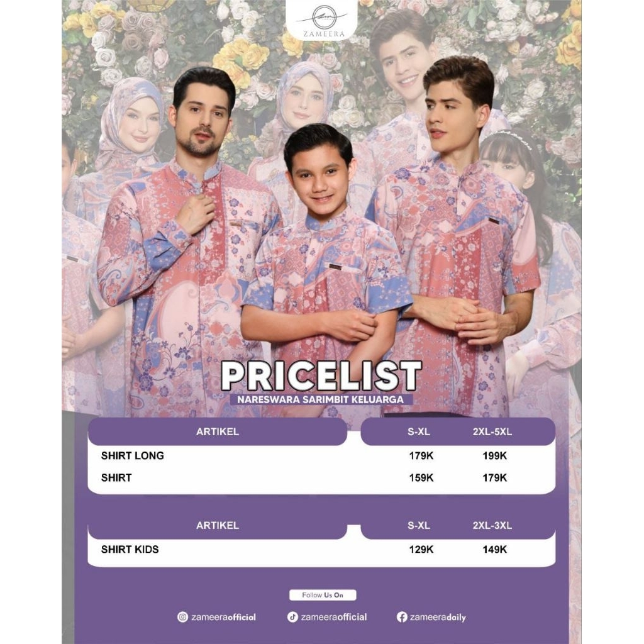Click the Follow Us On label
This screenshot has height=644, width=644.
323,595
